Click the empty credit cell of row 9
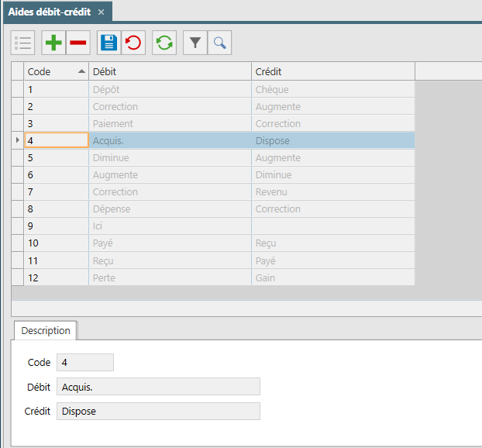The height and width of the screenshot is (448, 482). [x=333, y=226]
